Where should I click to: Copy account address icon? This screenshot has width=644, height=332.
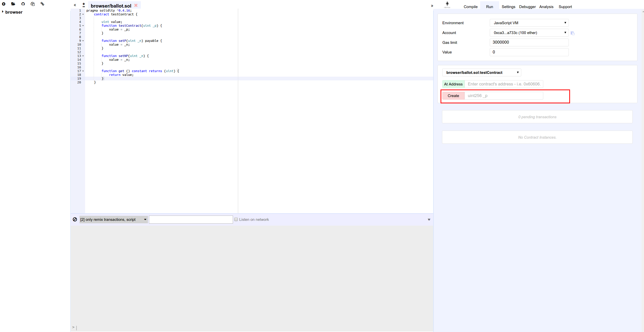[572, 33]
